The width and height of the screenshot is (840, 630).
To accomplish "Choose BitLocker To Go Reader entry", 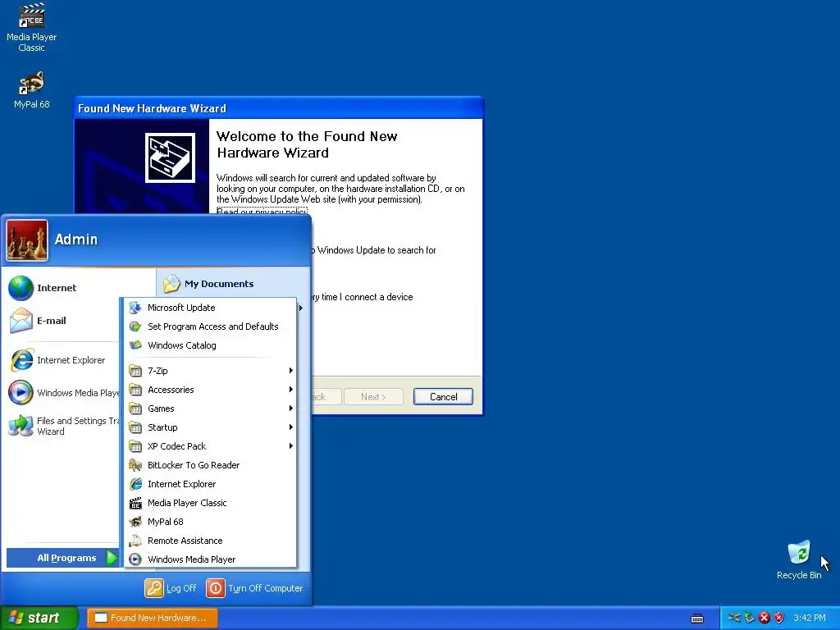I will [211, 465].
